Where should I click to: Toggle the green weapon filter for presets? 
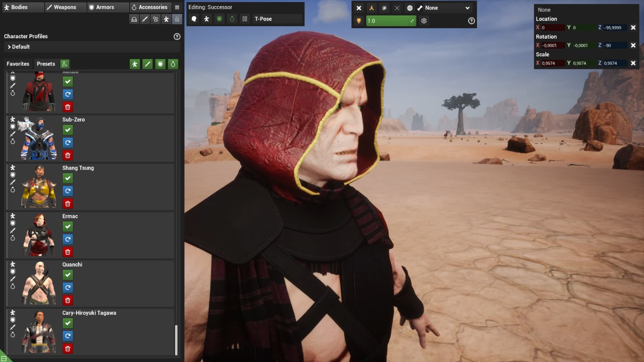click(148, 64)
